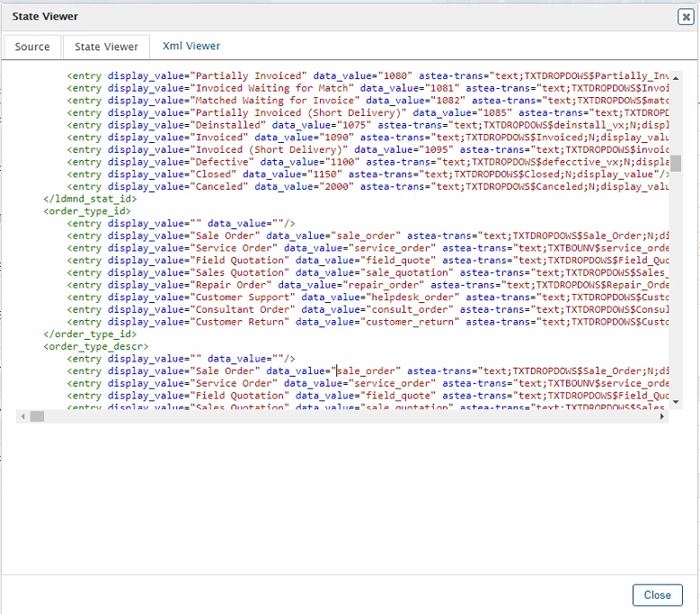700x614 pixels.
Task: Click the <order_type_id> opening tag
Action: click(87, 211)
